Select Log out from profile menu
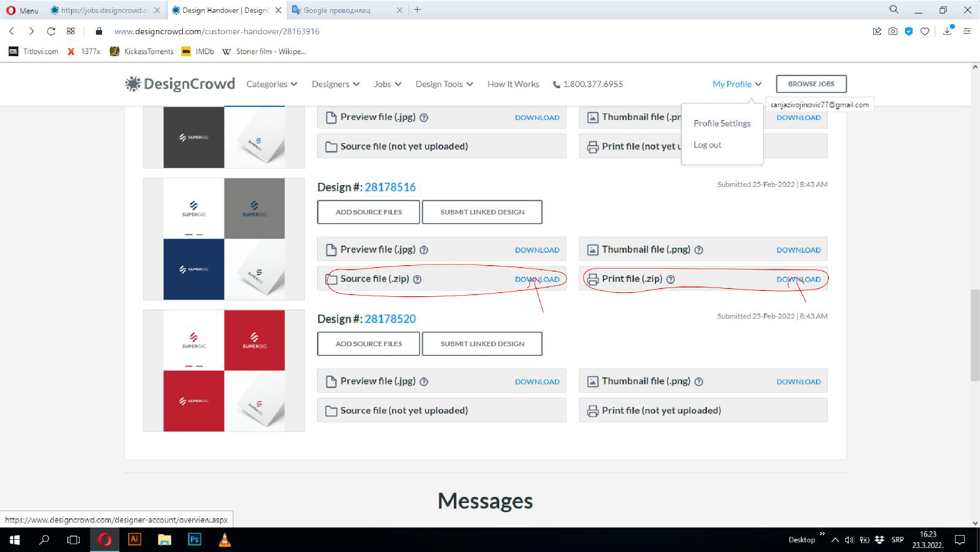Image resolution: width=980 pixels, height=552 pixels. click(x=707, y=145)
